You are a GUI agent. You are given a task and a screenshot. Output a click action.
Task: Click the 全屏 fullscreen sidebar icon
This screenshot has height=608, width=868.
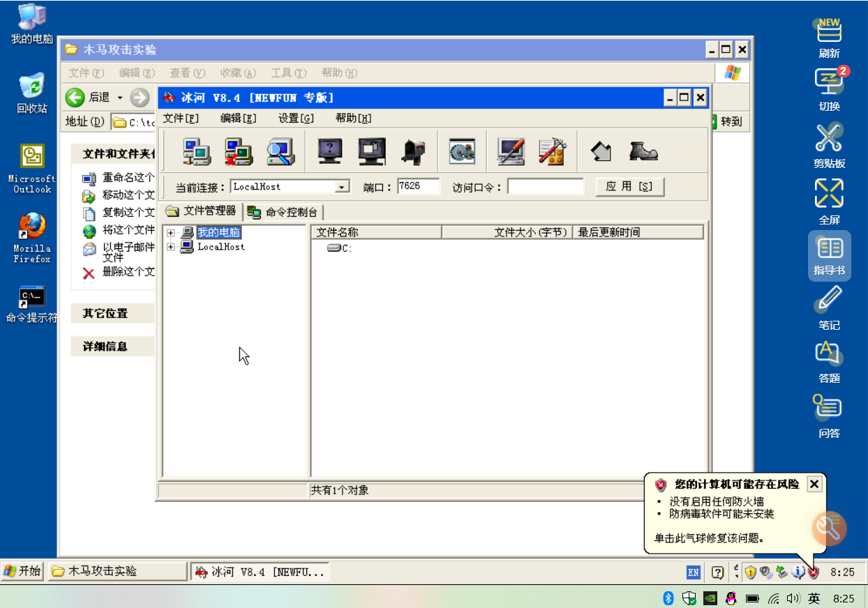829,201
